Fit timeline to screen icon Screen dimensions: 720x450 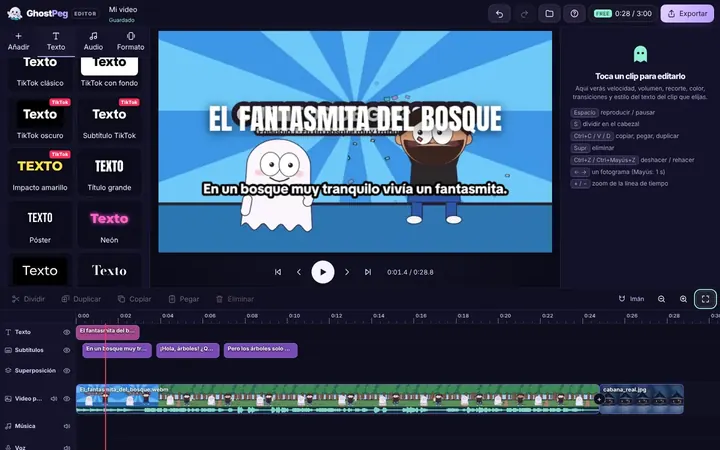(705, 299)
